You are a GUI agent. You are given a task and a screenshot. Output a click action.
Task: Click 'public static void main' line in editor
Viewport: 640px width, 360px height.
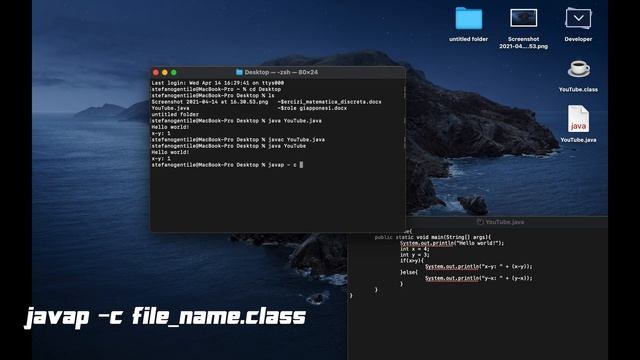point(433,237)
